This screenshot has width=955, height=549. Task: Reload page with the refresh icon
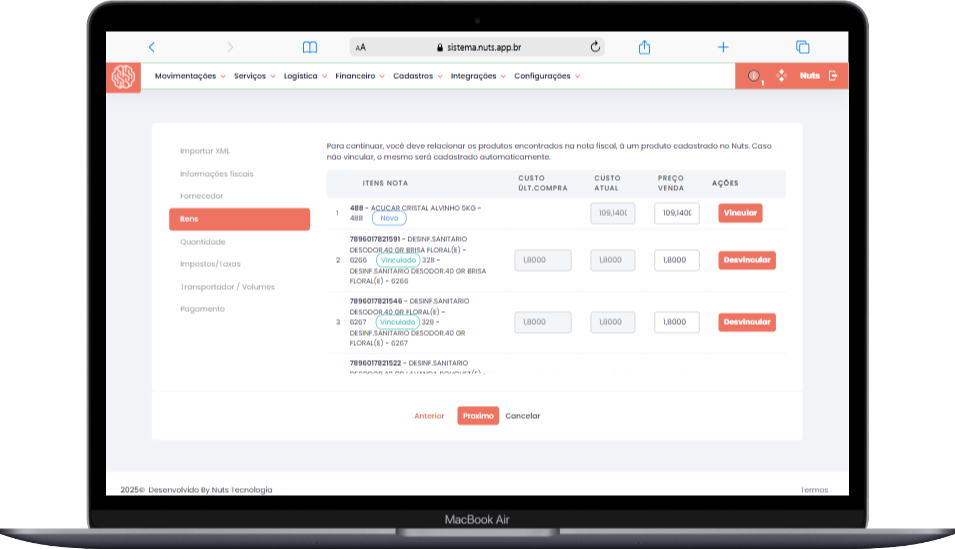click(x=596, y=47)
